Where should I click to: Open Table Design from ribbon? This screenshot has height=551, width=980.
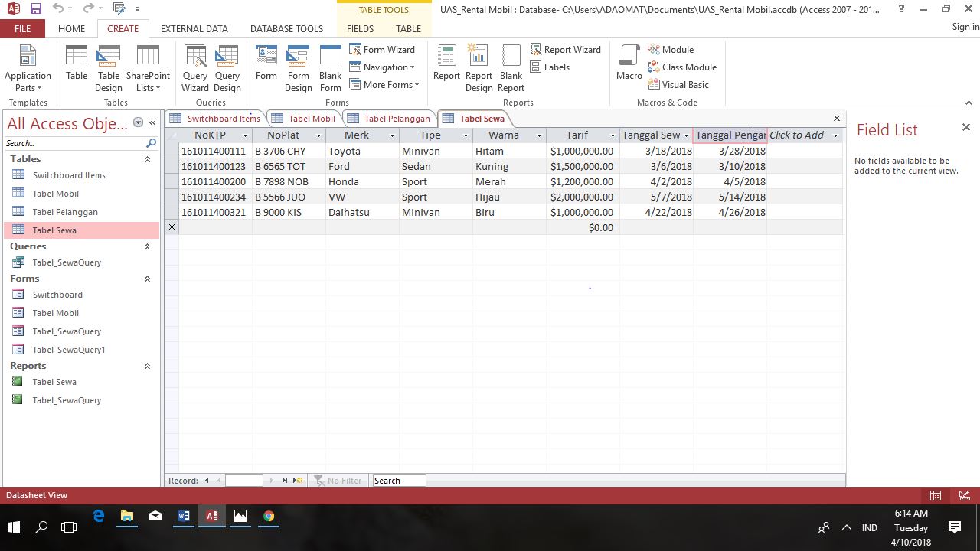109,68
